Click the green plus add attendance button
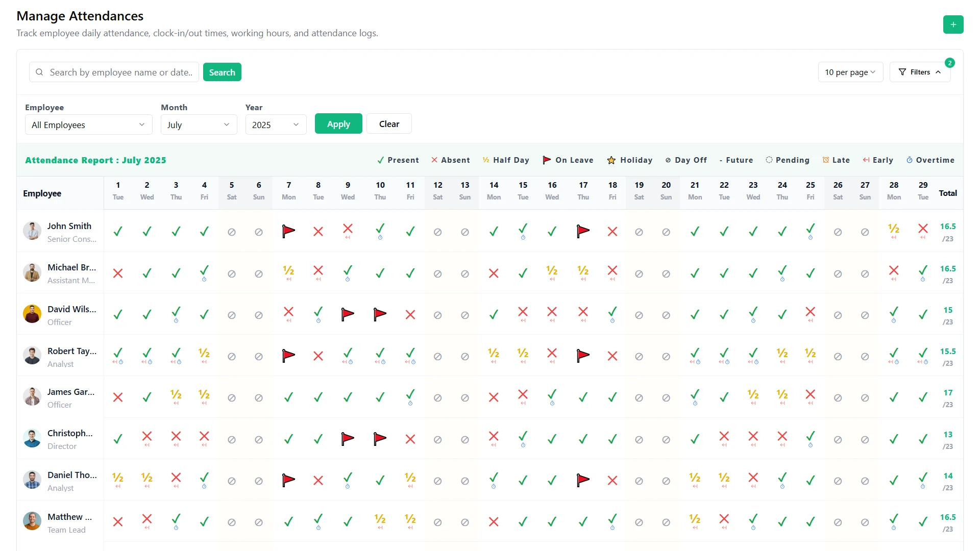This screenshot has width=980, height=551. (x=953, y=24)
